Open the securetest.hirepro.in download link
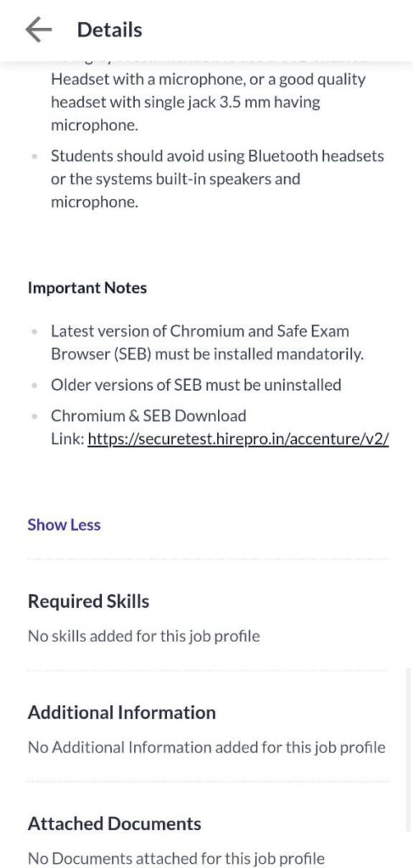The width and height of the screenshot is (413, 868). click(238, 438)
